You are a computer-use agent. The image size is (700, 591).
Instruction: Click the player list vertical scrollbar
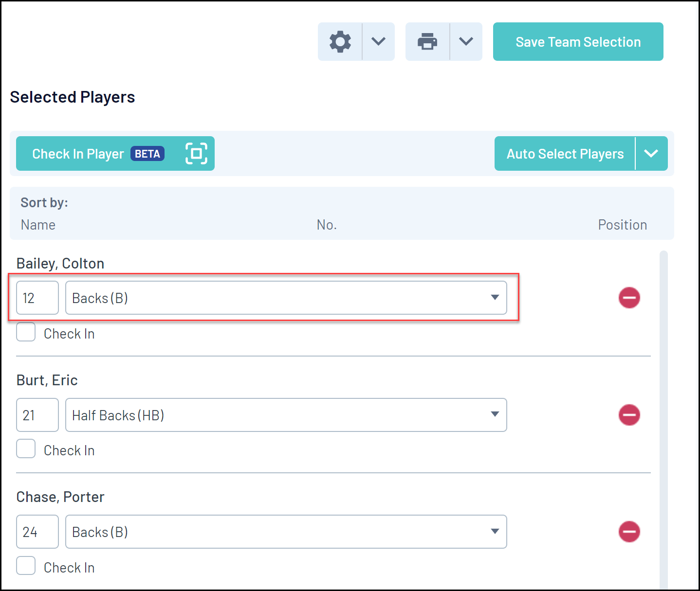pyautogui.click(x=663, y=418)
